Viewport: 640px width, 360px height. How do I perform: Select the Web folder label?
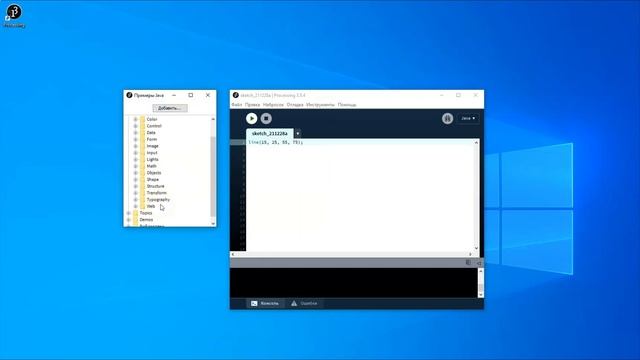151,207
